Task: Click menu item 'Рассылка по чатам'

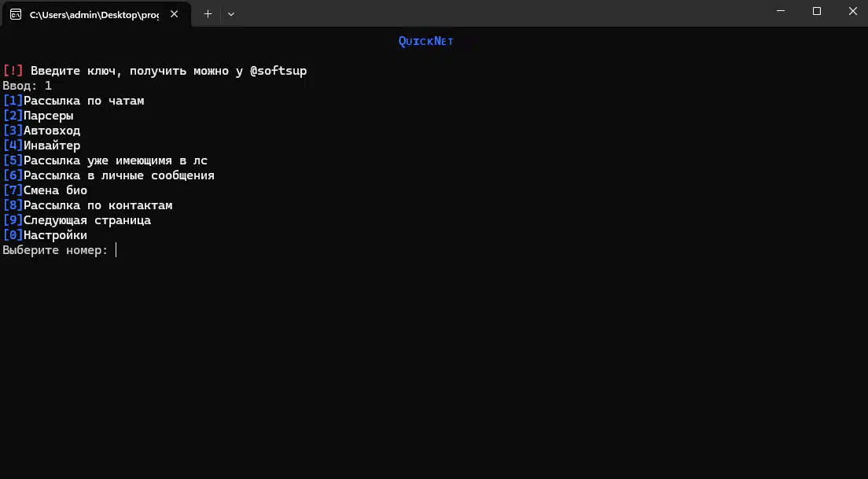Action: [74, 101]
